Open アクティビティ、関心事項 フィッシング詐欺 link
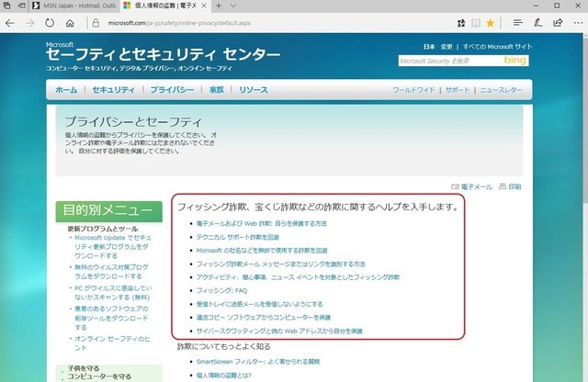588x382 pixels. pos(298,277)
